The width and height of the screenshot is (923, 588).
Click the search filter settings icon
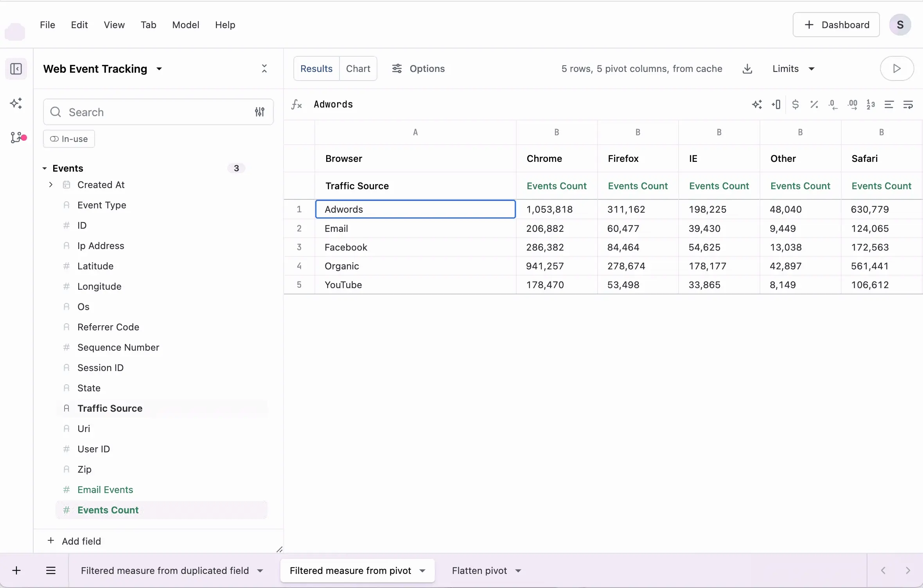(x=260, y=112)
